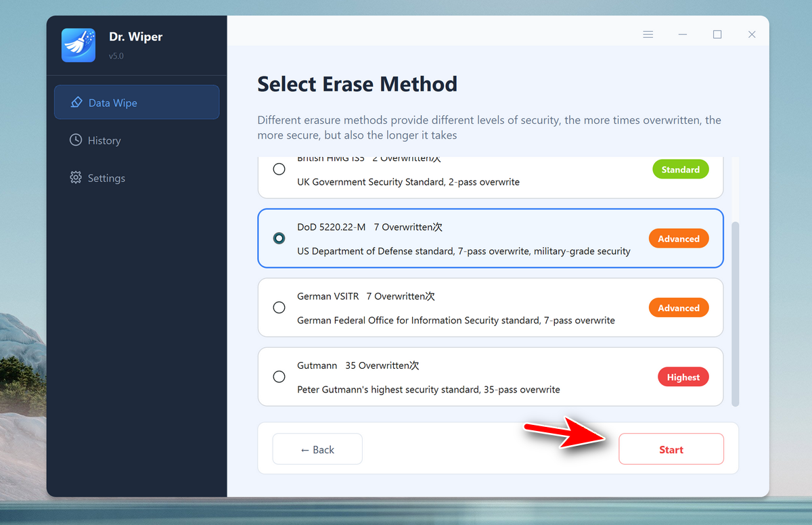Select the British HMG IS5 radio button

point(279,169)
